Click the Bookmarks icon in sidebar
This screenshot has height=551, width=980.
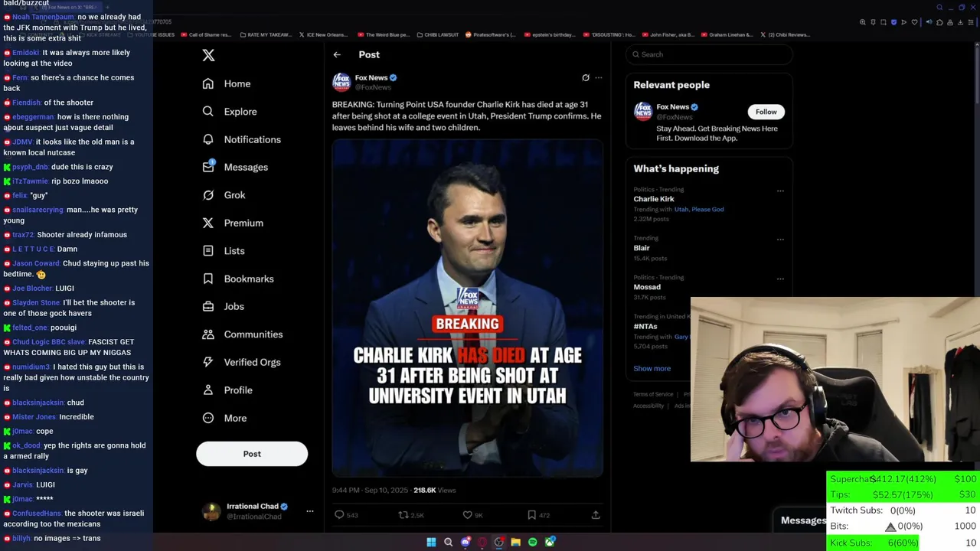(x=208, y=279)
